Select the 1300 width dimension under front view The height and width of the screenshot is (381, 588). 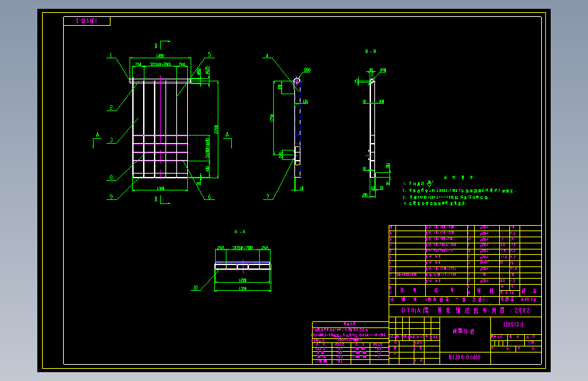[x=160, y=188]
